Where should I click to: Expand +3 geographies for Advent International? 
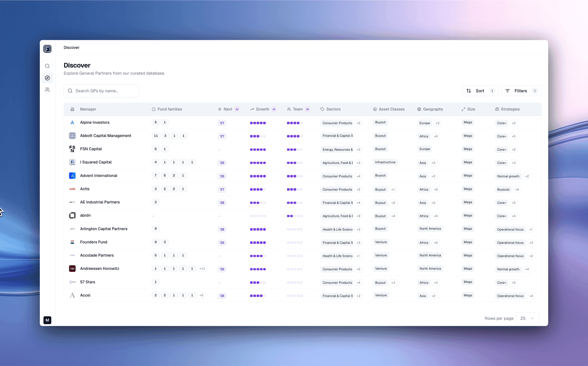click(433, 176)
